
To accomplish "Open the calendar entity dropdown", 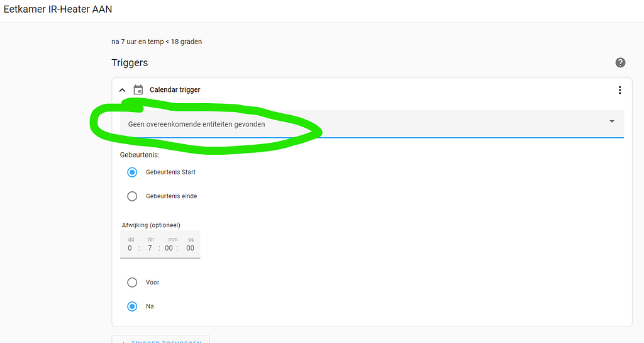I will (x=372, y=124).
